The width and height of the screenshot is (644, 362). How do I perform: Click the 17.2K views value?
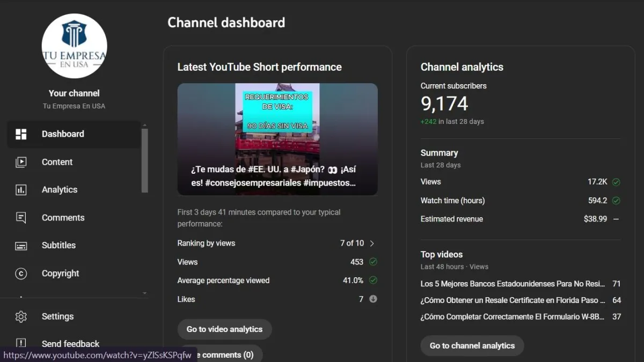597,182
